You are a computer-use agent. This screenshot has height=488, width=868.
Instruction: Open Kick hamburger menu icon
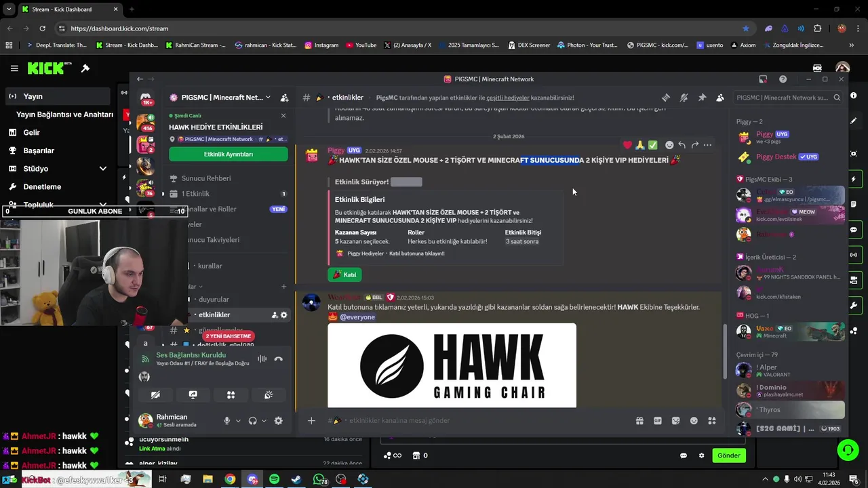(x=14, y=68)
